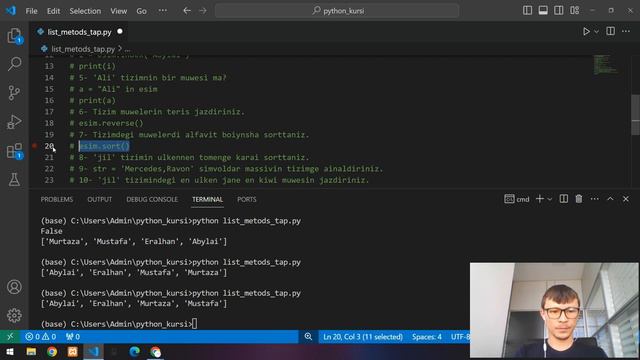Open the Run and Debug view
This screenshot has width=640, height=360.
tap(14, 122)
